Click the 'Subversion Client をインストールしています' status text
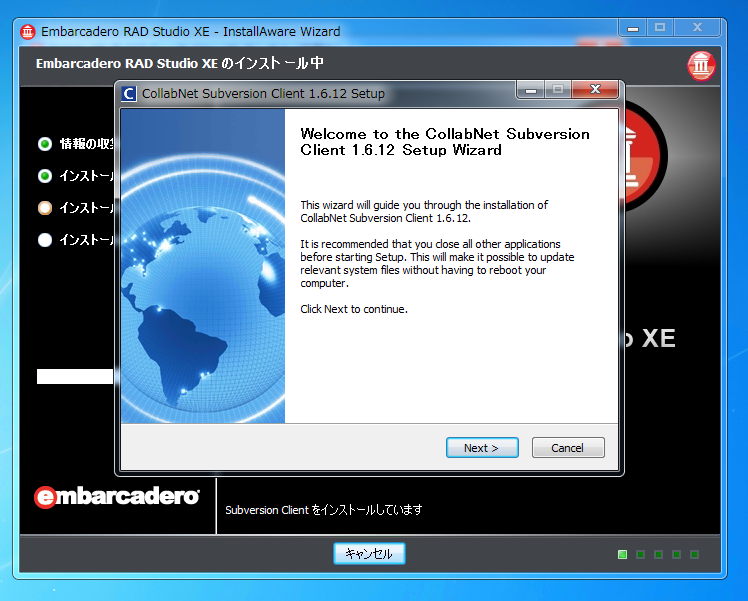This screenshot has height=601, width=748. tap(324, 510)
